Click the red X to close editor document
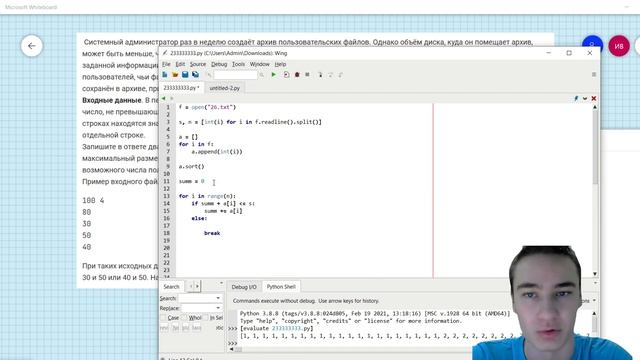Screen dimensions: 640x360 pyautogui.click(x=594, y=98)
